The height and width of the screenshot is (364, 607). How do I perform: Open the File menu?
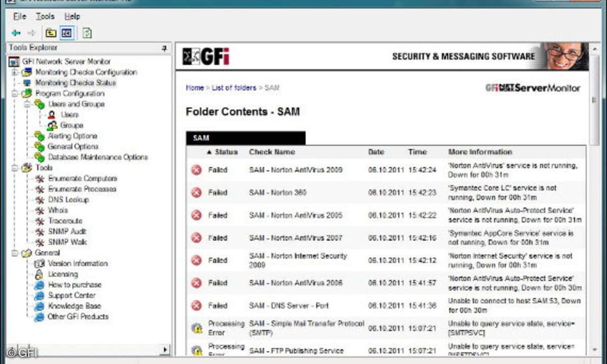19,17
